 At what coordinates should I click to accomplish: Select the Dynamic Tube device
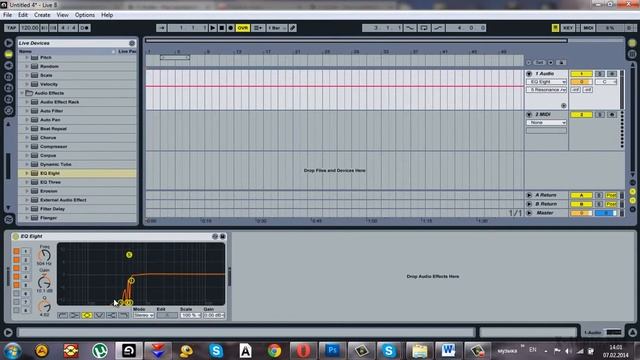click(x=56, y=164)
